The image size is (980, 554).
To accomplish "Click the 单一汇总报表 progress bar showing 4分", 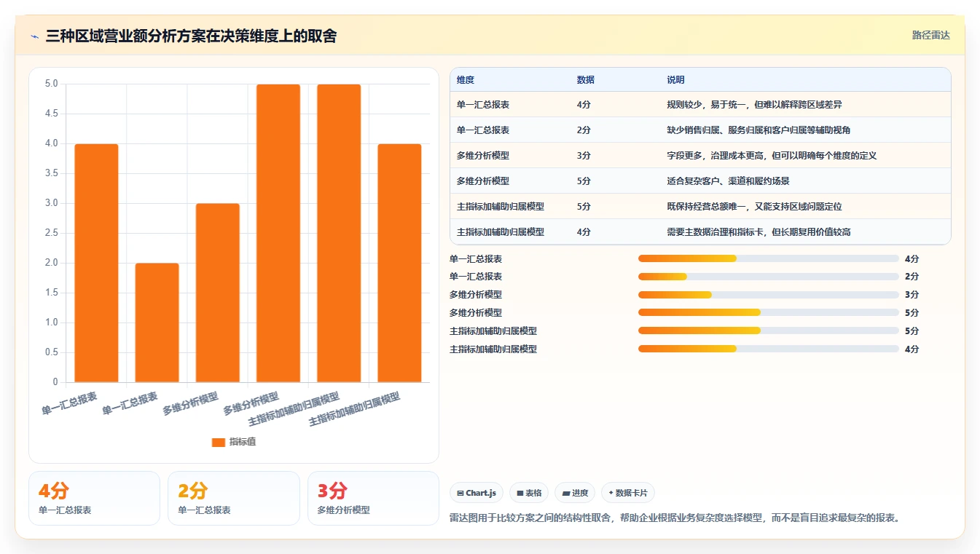I will tap(769, 258).
